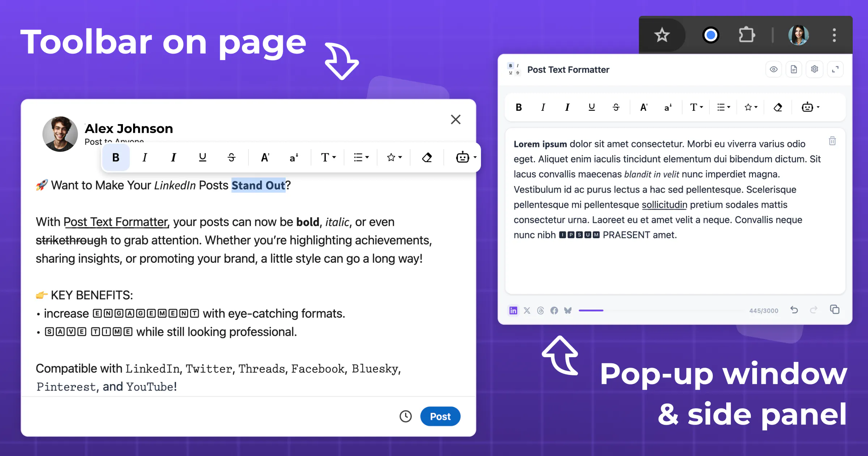Bookmark page with browser star icon
Screen dimensions: 868x456
tap(662, 35)
